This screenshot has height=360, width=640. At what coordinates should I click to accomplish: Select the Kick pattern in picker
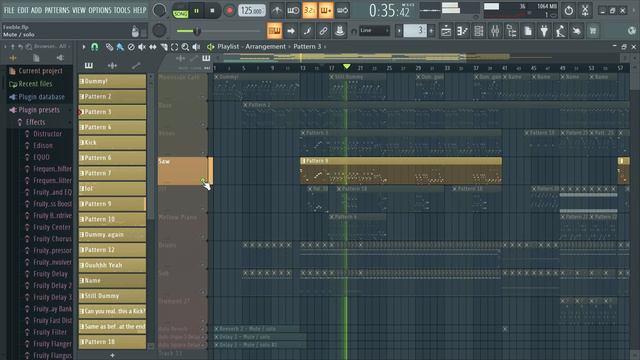(112, 142)
